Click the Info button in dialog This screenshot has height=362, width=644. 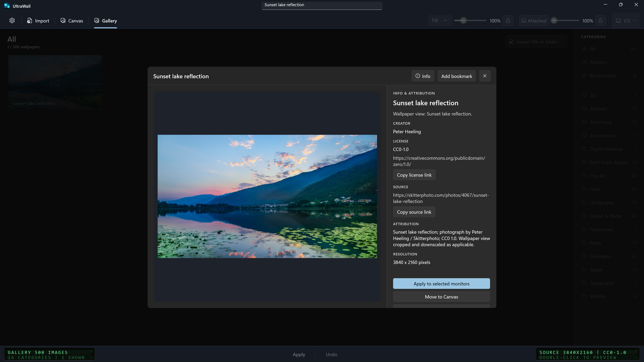pyautogui.click(x=423, y=76)
